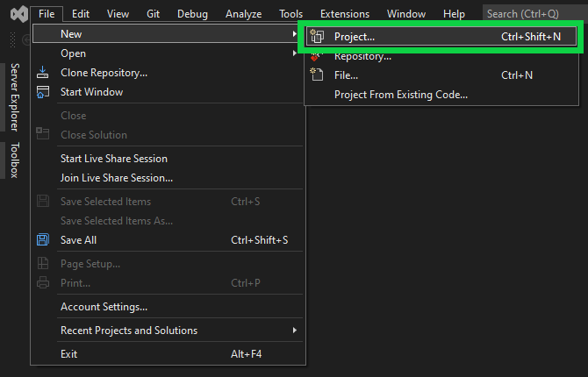Click the Search (Ctrl+Q) box
588x377 pixels.
pyautogui.click(x=535, y=14)
